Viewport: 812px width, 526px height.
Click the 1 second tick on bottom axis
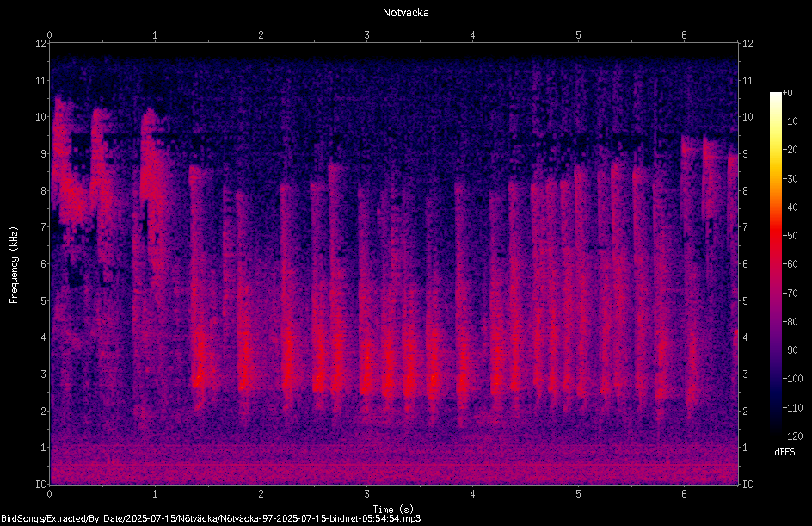click(x=155, y=494)
